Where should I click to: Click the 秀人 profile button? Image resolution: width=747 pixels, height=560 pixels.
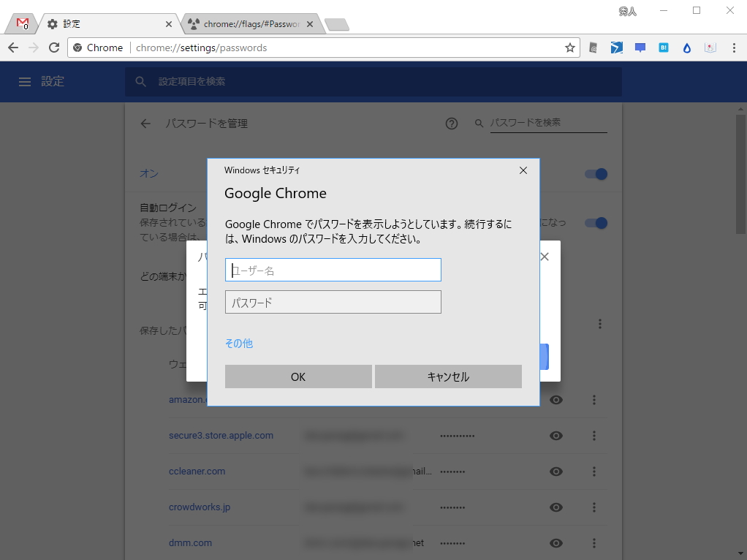627,12
